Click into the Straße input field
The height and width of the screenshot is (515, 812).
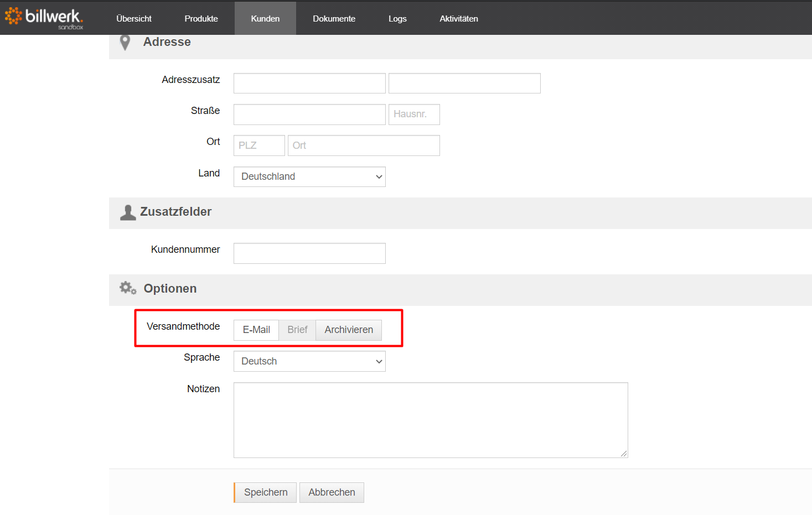(x=309, y=115)
